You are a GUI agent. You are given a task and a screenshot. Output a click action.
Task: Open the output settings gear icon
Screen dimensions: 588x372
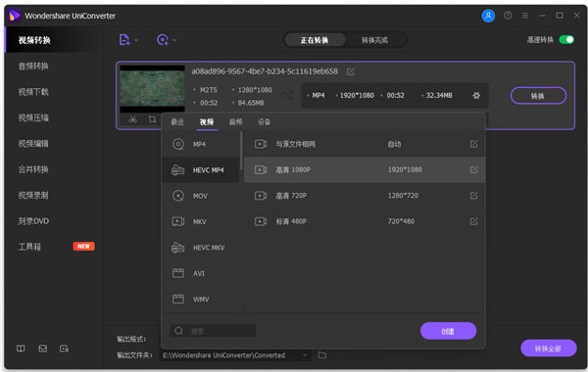click(x=476, y=96)
